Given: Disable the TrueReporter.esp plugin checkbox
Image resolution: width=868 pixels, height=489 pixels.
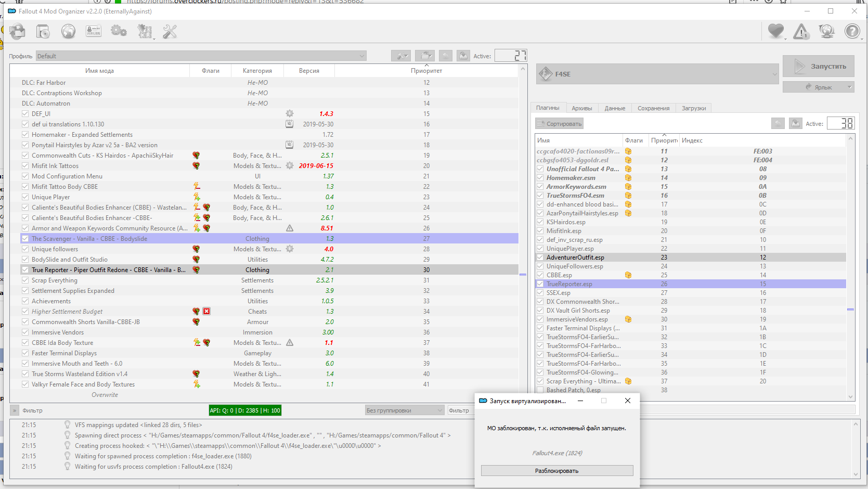Looking at the screenshot, I should (x=540, y=284).
